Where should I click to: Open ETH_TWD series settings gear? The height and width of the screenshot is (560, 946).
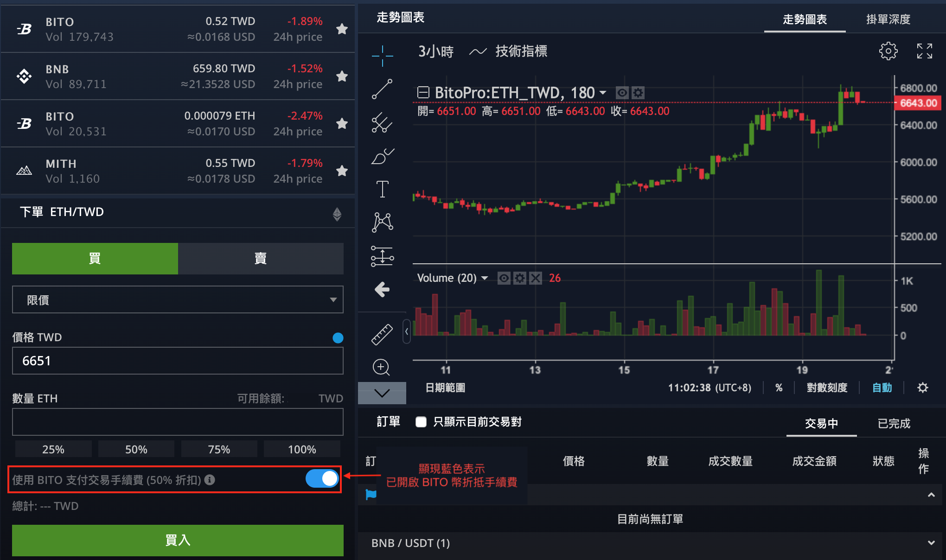coord(638,93)
